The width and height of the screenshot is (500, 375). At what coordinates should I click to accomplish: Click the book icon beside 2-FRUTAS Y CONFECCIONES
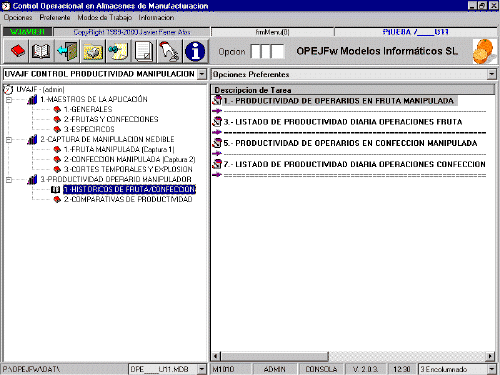(x=57, y=119)
